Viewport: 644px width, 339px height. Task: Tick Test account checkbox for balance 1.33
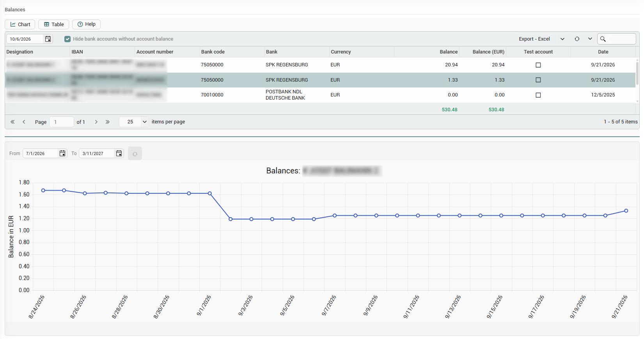[x=538, y=80]
